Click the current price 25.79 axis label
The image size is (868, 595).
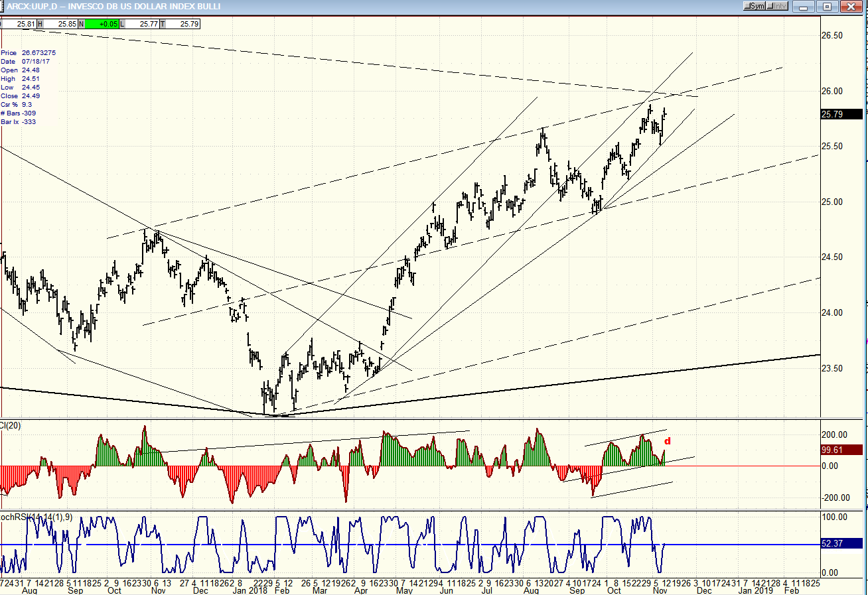842,114
